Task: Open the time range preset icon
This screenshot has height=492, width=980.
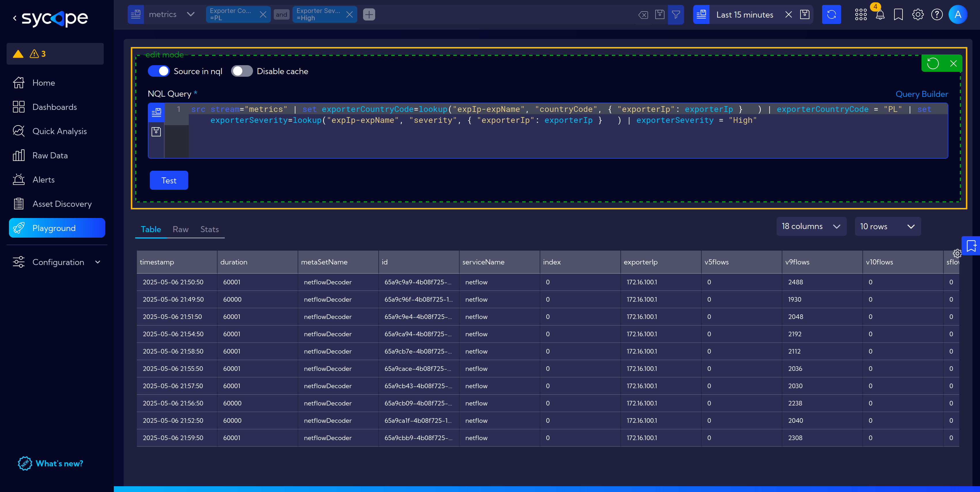Action: pyautogui.click(x=701, y=14)
